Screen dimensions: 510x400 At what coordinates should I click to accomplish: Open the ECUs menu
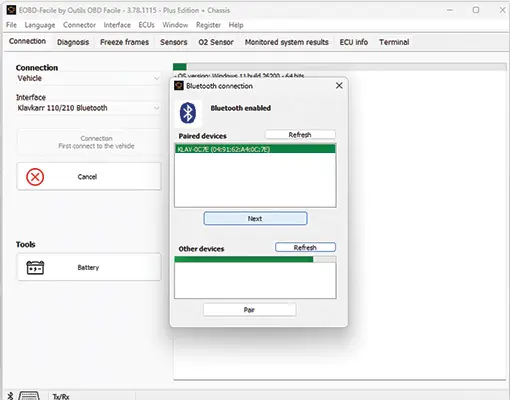click(x=146, y=25)
